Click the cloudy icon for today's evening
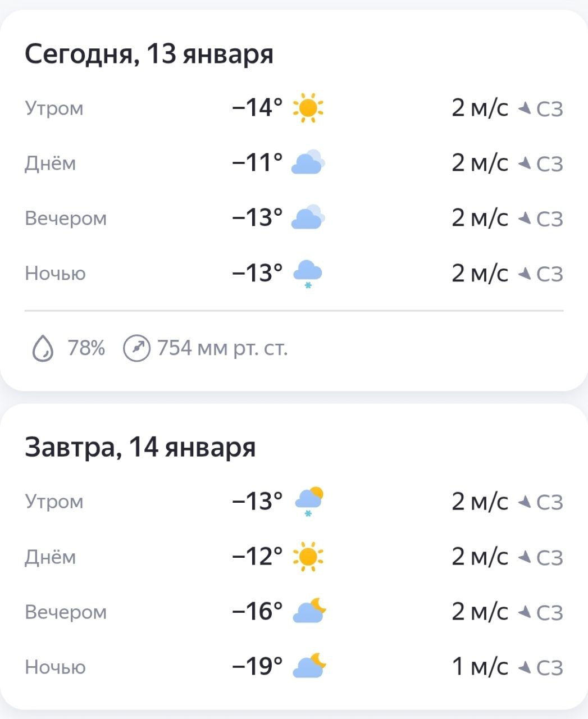Image resolution: width=588 pixels, height=719 pixels. point(308,218)
